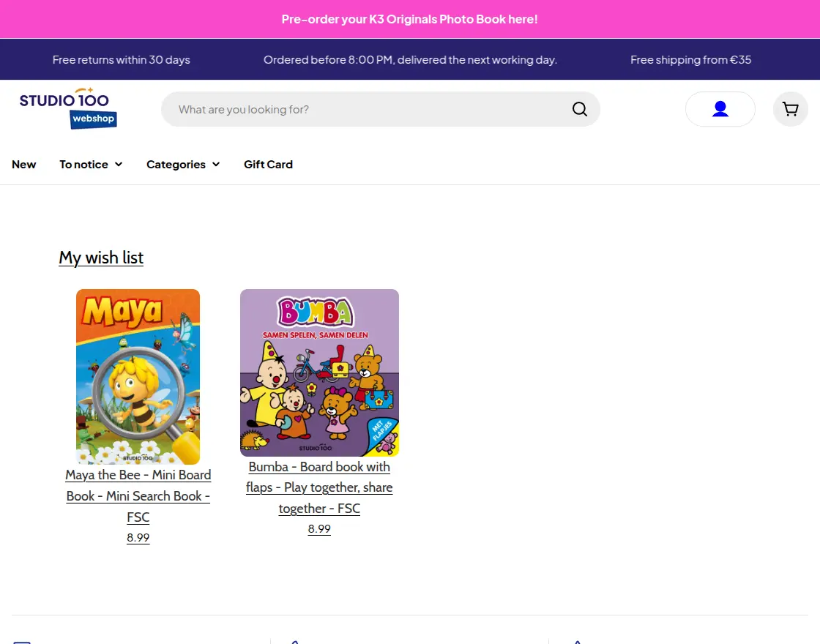
Task: Focus the 'What are you looking for?' search field
Action: 380,109
